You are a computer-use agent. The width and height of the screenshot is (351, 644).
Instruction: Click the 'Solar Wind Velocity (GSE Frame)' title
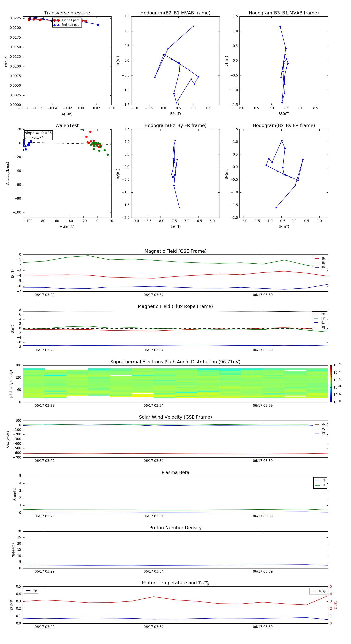175,417
